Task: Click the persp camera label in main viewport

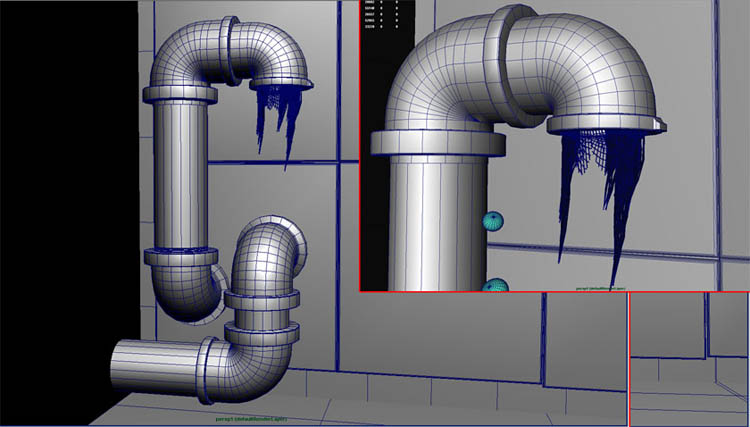Action: click(251, 419)
